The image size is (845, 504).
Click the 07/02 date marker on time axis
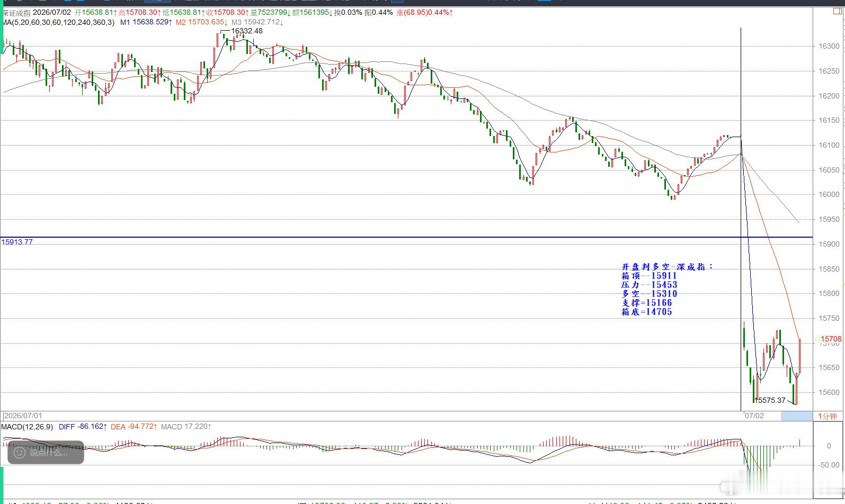click(754, 416)
